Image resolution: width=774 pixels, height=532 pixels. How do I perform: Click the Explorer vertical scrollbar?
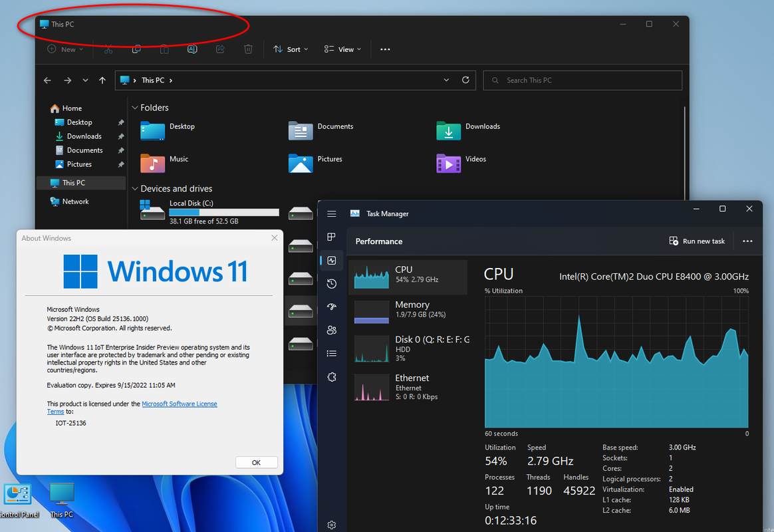click(685, 153)
